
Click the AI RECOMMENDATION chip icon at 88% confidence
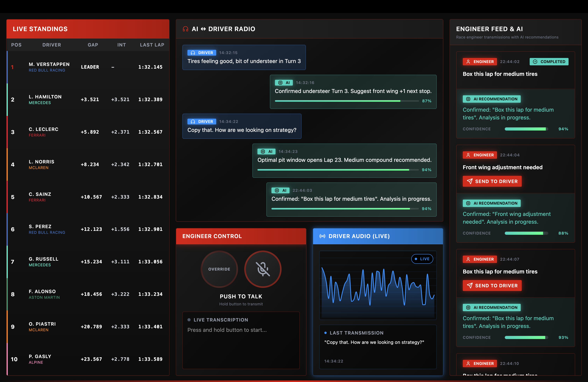[468, 203]
